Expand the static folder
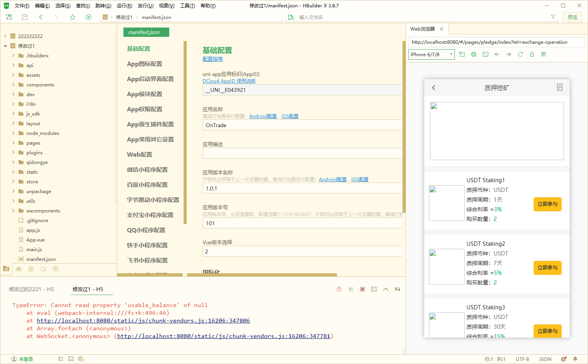588x364 pixels. pos(13,172)
